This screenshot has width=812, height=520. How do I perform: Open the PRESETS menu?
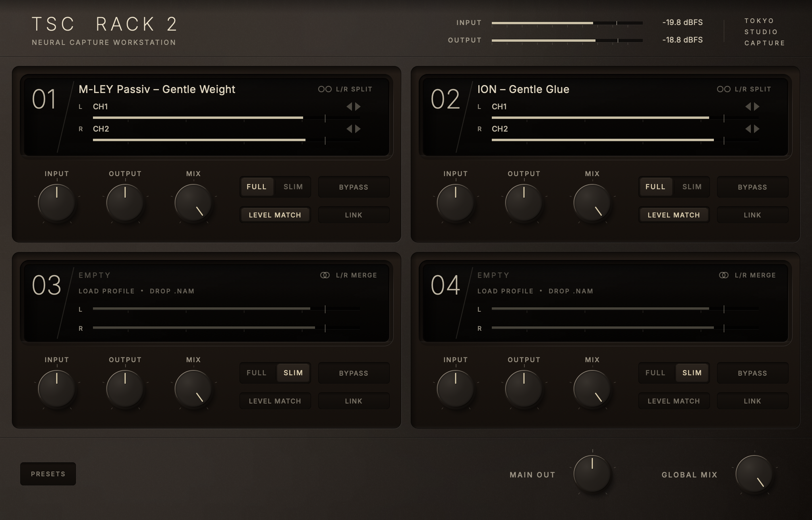coord(48,474)
